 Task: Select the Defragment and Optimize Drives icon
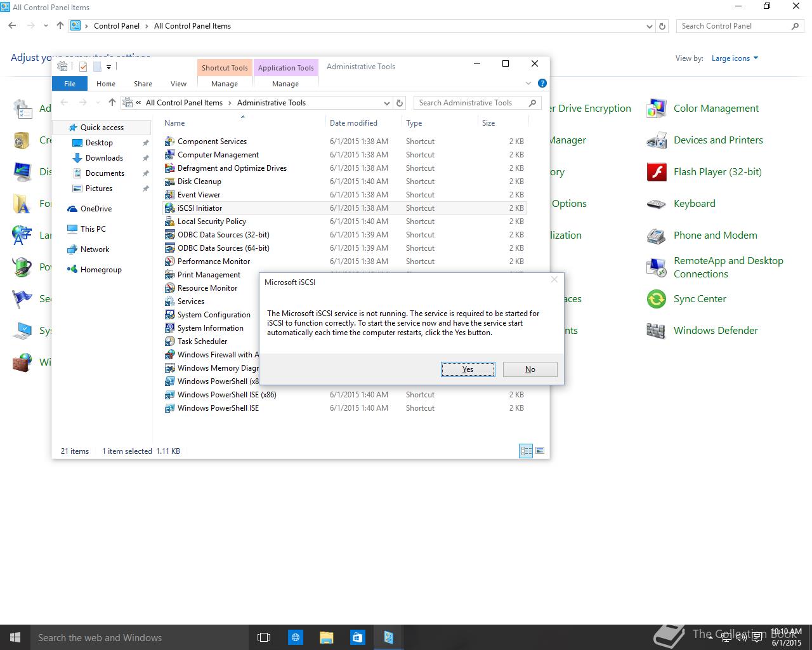click(169, 168)
